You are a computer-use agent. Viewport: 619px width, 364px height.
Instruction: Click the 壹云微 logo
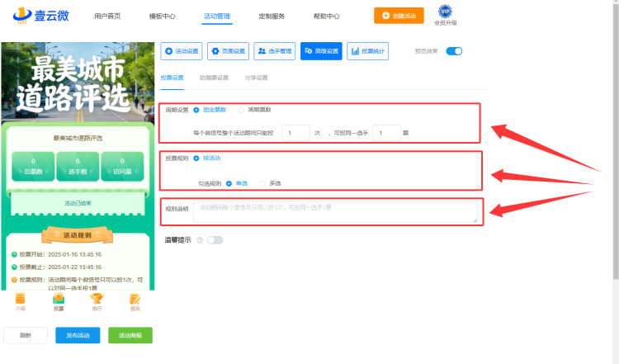(40, 16)
